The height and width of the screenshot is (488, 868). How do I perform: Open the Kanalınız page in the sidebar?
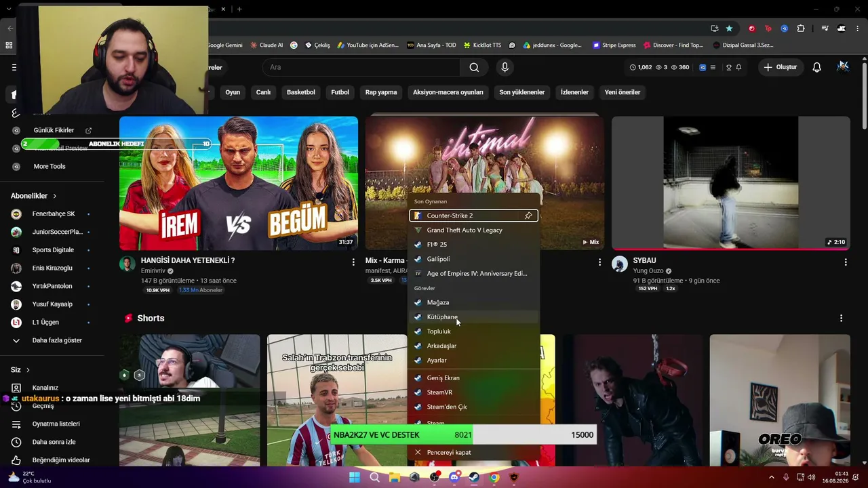click(x=45, y=388)
